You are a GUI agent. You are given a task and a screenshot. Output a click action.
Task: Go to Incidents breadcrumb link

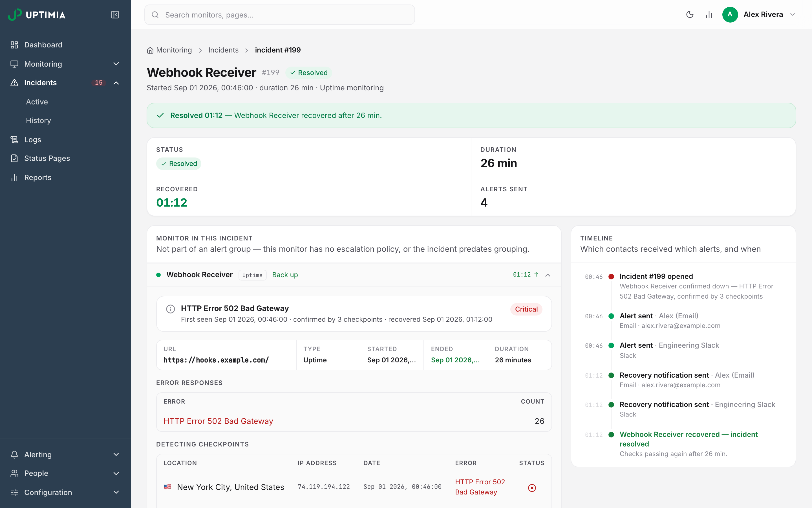224,50
